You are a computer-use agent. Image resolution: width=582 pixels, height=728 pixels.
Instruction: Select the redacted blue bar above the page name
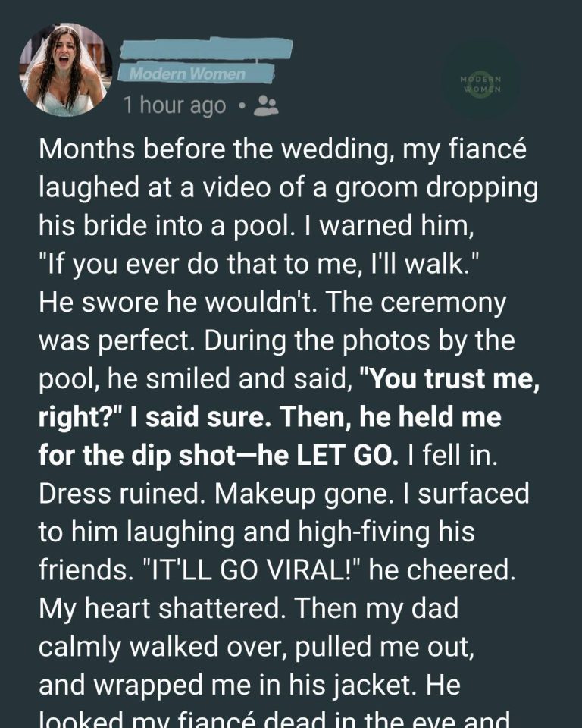pos(205,51)
